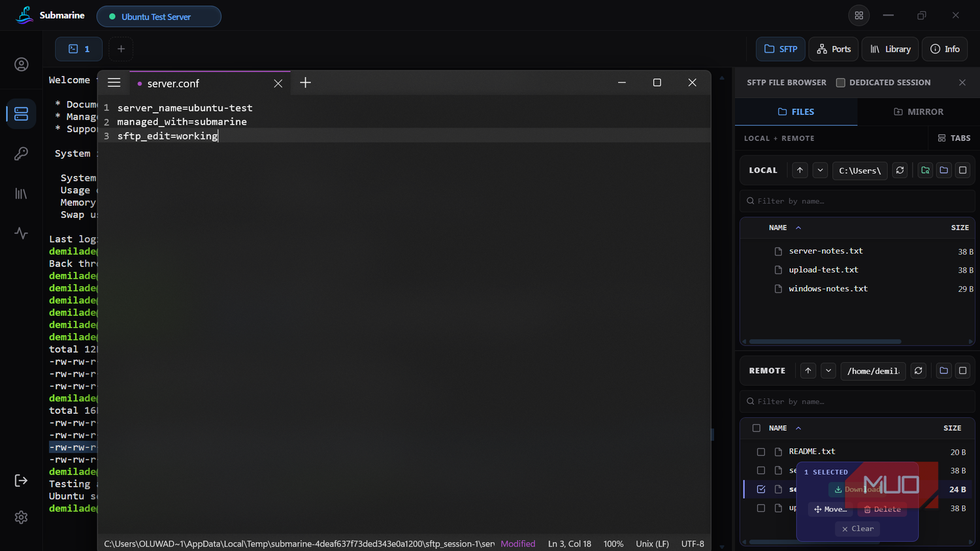Go up one level in LOCAL pane
The width and height of the screenshot is (980, 551).
[800, 170]
